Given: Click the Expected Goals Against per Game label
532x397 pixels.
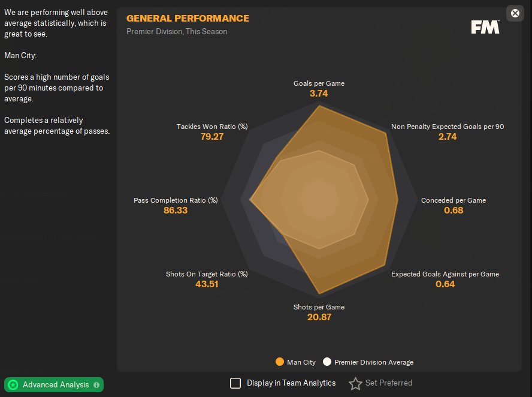Looking at the screenshot, I should point(445,274).
